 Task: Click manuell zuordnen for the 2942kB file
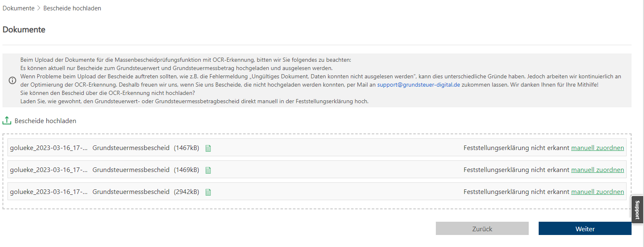point(598,192)
